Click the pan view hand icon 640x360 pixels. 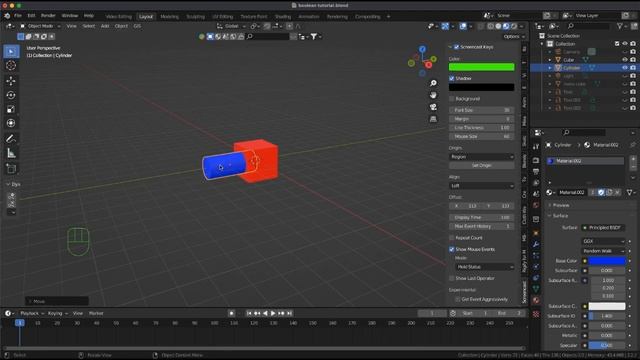click(x=433, y=95)
